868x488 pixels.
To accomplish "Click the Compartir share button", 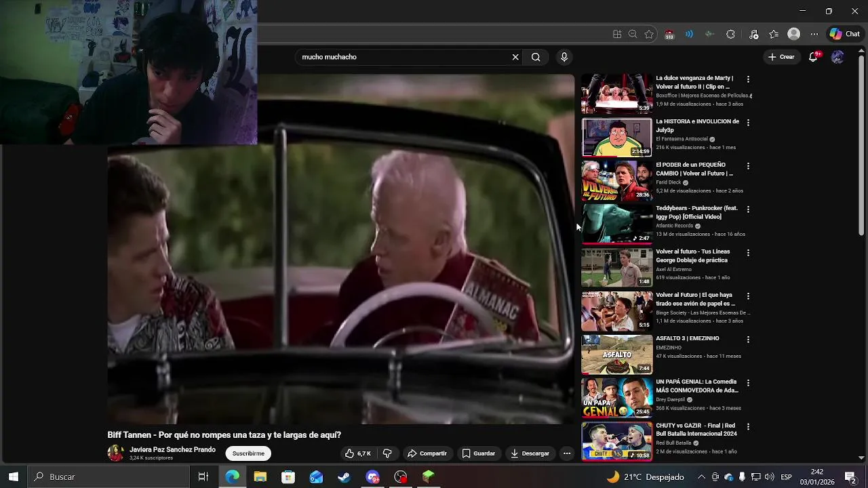I will click(x=427, y=453).
